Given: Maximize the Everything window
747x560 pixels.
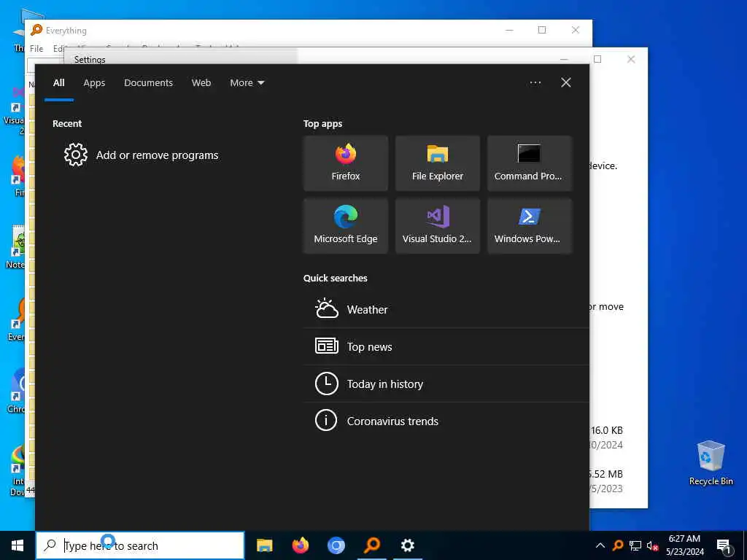Looking at the screenshot, I should click(x=542, y=30).
